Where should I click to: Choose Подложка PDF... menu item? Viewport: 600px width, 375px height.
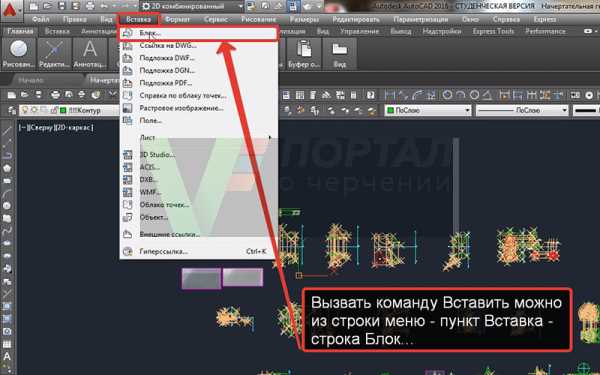pos(198,83)
